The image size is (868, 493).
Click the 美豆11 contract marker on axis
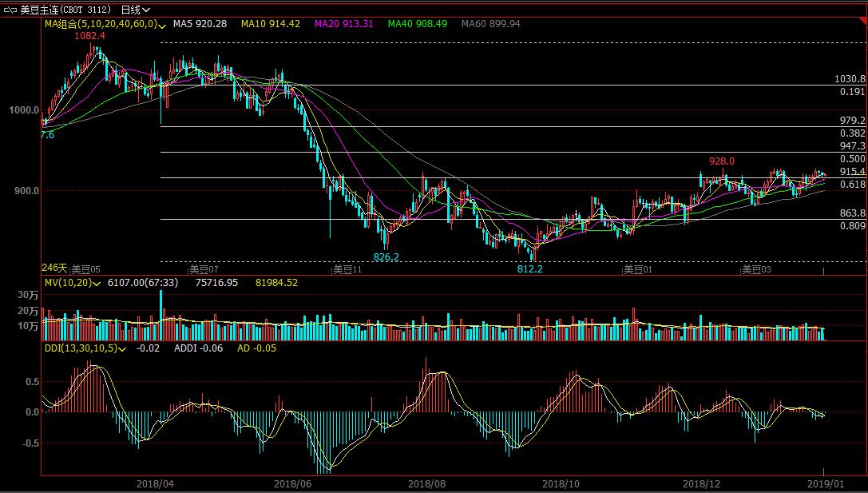click(347, 270)
